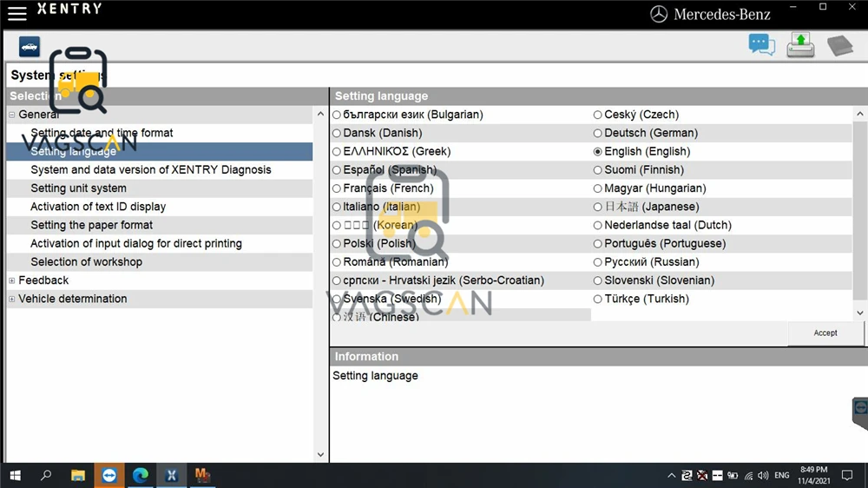The width and height of the screenshot is (868, 488).
Task: Click the printer upload icon
Action: point(800,45)
